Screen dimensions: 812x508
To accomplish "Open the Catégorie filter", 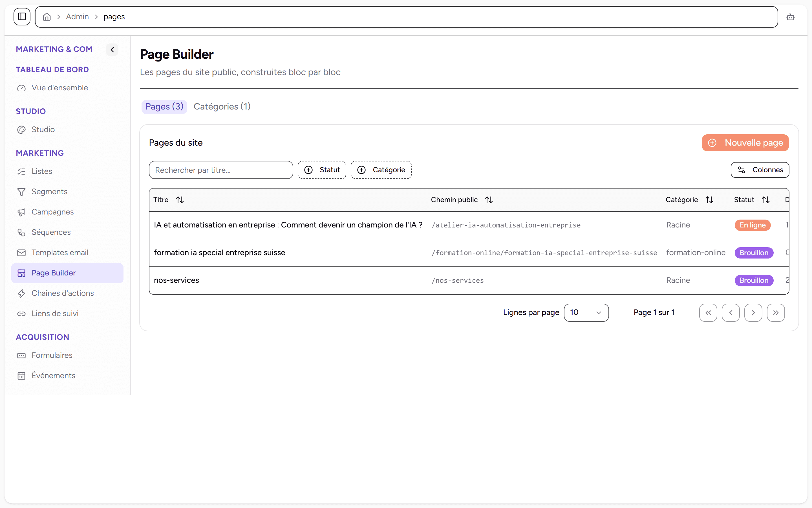I will [381, 170].
